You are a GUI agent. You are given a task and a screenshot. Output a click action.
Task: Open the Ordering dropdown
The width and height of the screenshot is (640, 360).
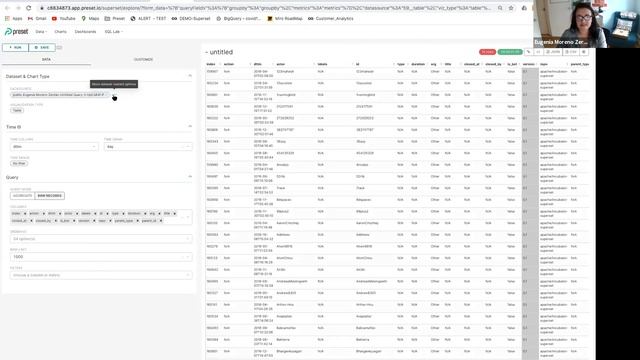click(x=101, y=239)
